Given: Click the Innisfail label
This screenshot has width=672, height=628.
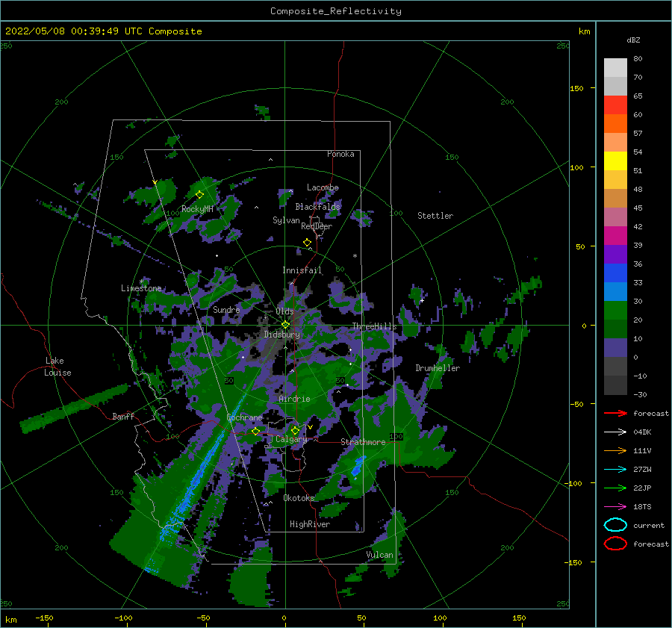Looking at the screenshot, I should click(x=302, y=270).
